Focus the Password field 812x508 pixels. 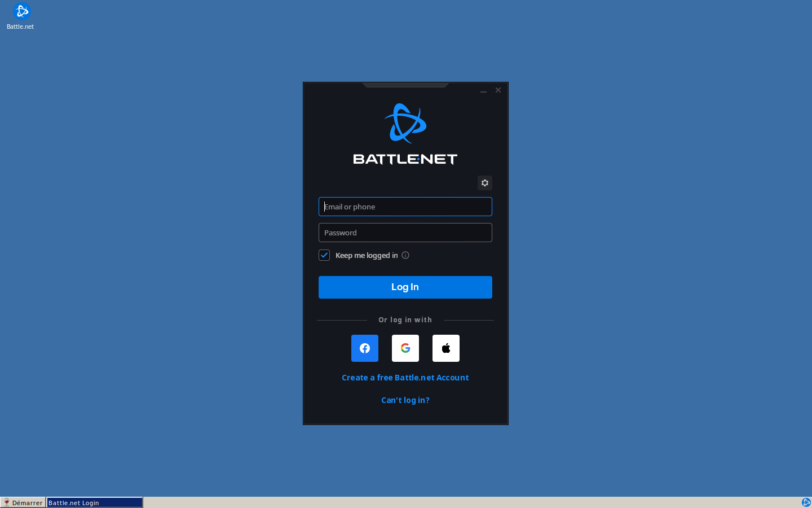[x=405, y=233]
